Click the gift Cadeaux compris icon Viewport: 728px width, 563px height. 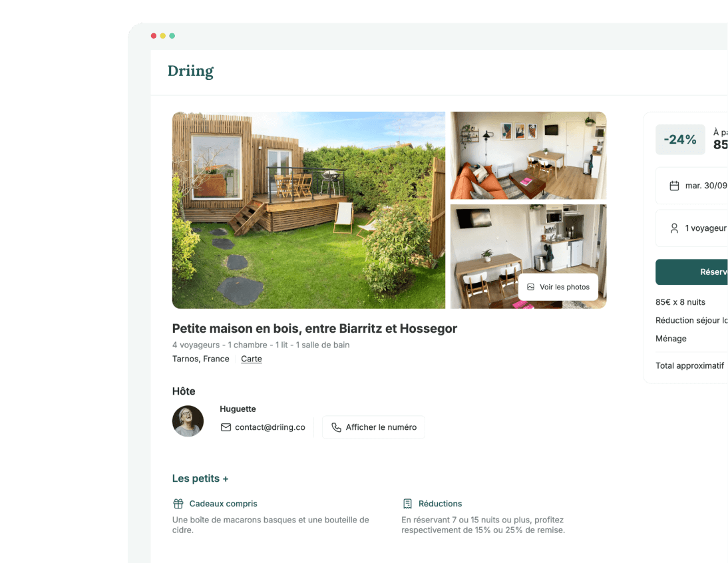click(178, 504)
